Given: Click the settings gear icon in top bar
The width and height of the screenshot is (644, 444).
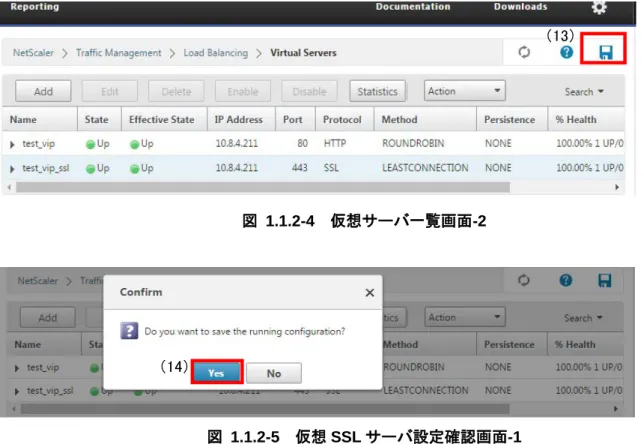Looking at the screenshot, I should point(599,7).
